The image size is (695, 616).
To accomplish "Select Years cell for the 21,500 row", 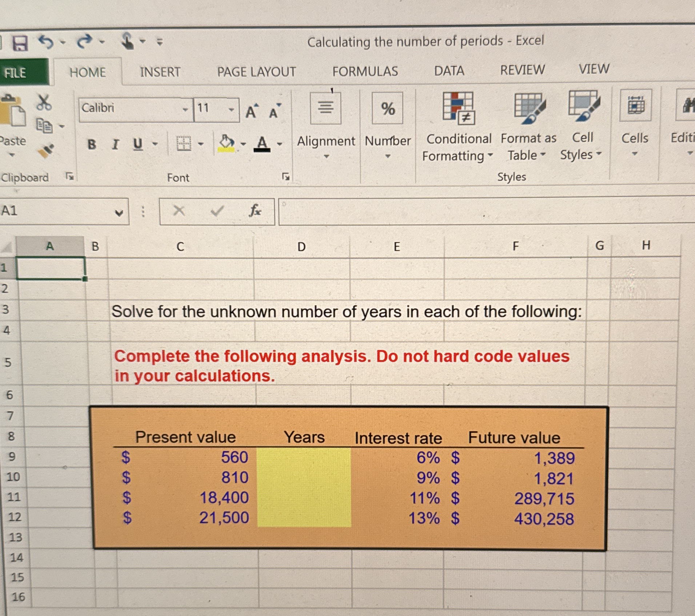I will (304, 517).
